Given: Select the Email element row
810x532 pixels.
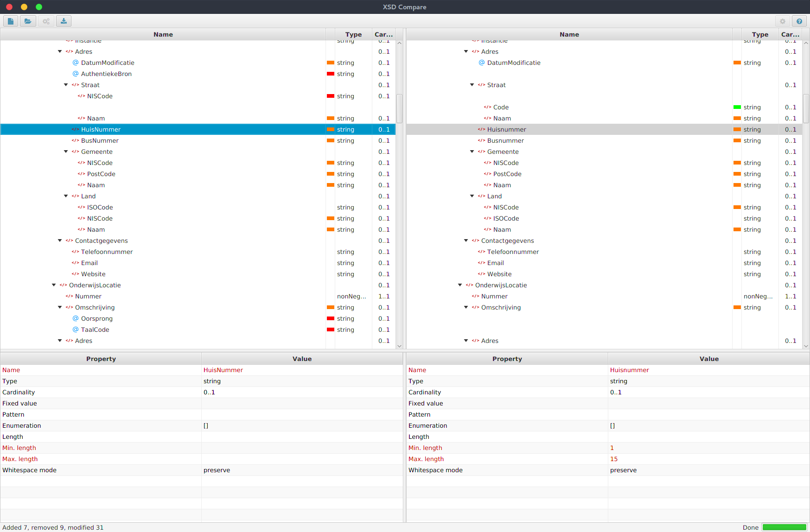Looking at the screenshot, I should point(89,263).
